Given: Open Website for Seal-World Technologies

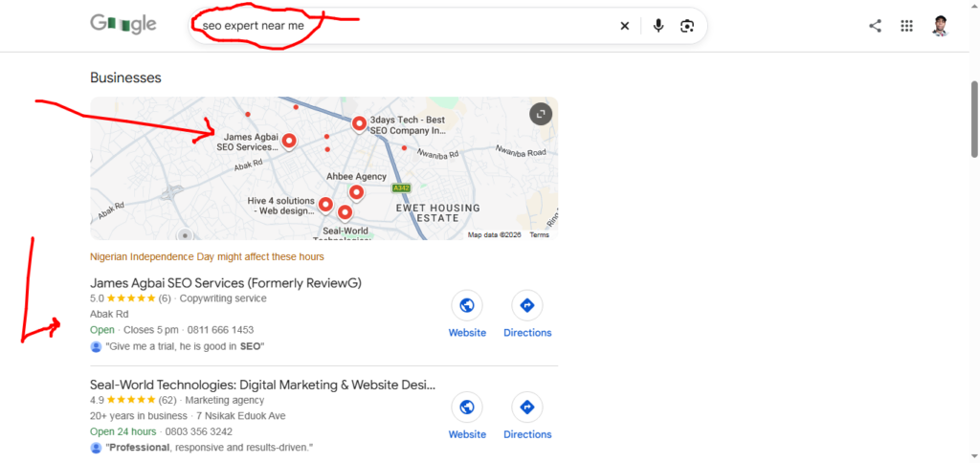Looking at the screenshot, I should 467,415.
